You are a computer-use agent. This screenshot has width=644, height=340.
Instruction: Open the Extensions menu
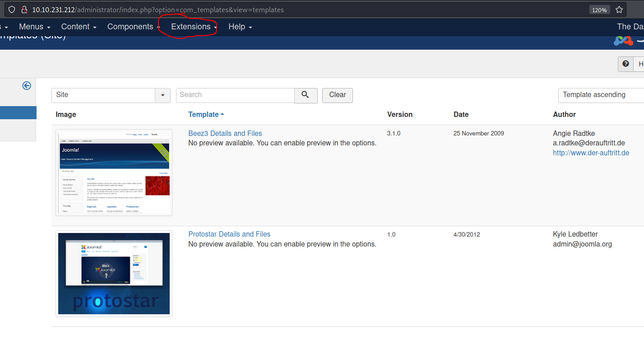(x=194, y=27)
